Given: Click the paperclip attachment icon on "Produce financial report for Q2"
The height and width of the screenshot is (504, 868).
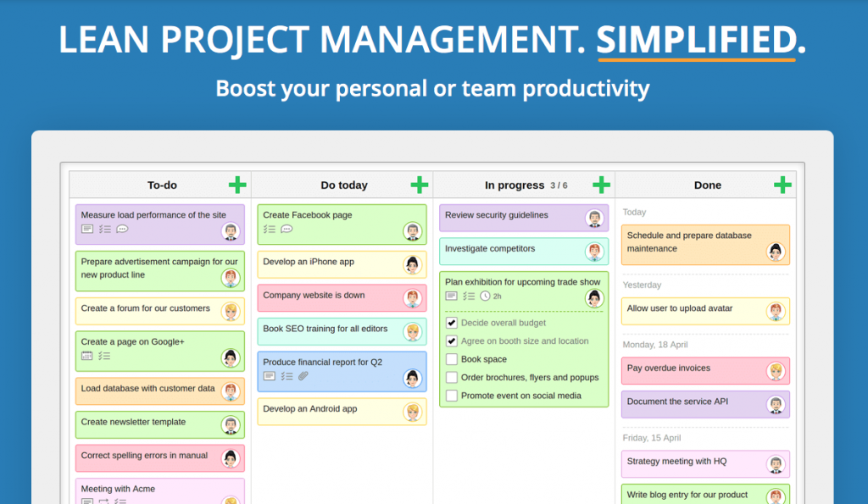Looking at the screenshot, I should click(303, 376).
